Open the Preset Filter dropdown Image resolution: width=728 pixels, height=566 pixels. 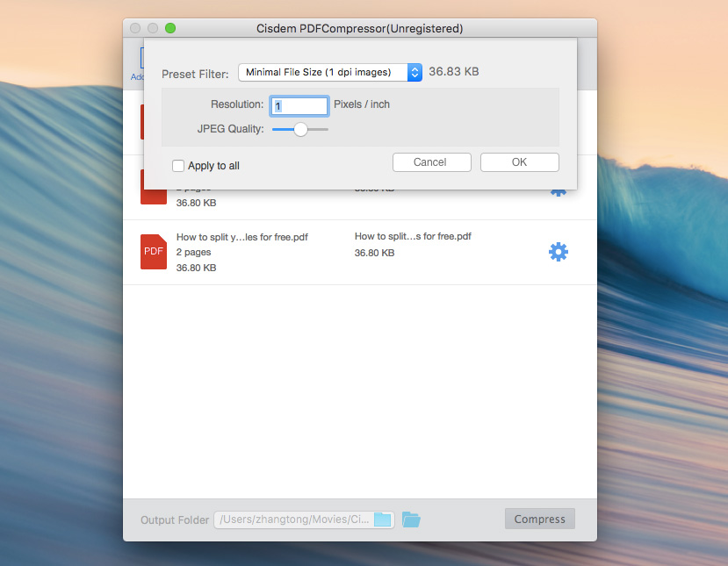329,72
